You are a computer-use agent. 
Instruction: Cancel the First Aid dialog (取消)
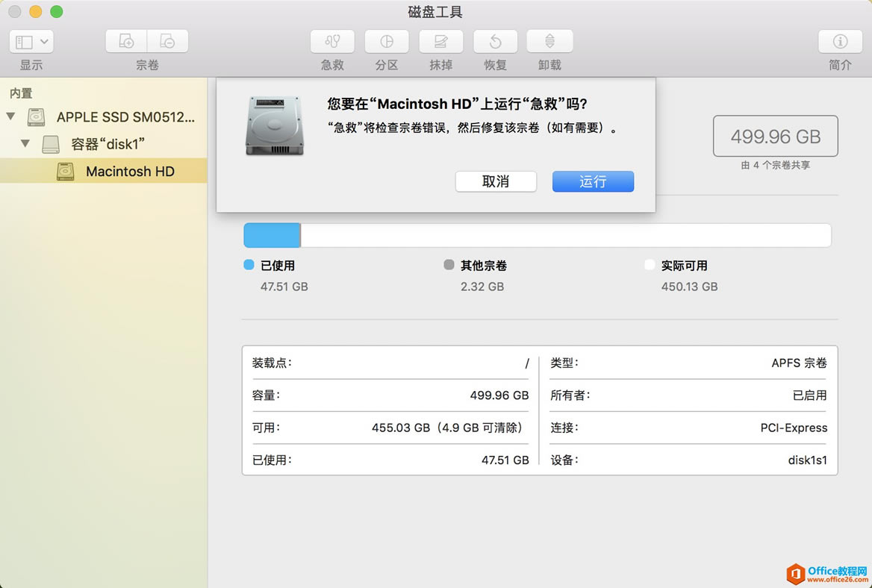(x=496, y=182)
